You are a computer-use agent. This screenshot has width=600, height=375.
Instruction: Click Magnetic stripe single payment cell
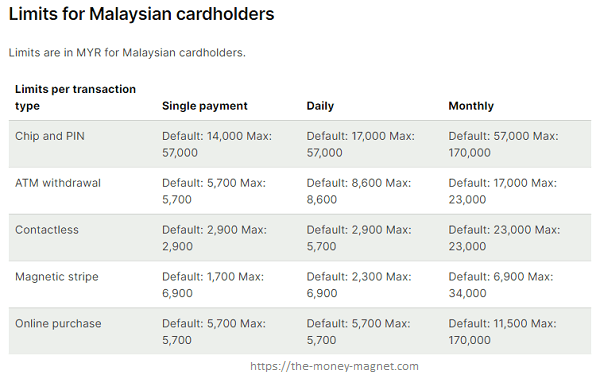(213, 285)
